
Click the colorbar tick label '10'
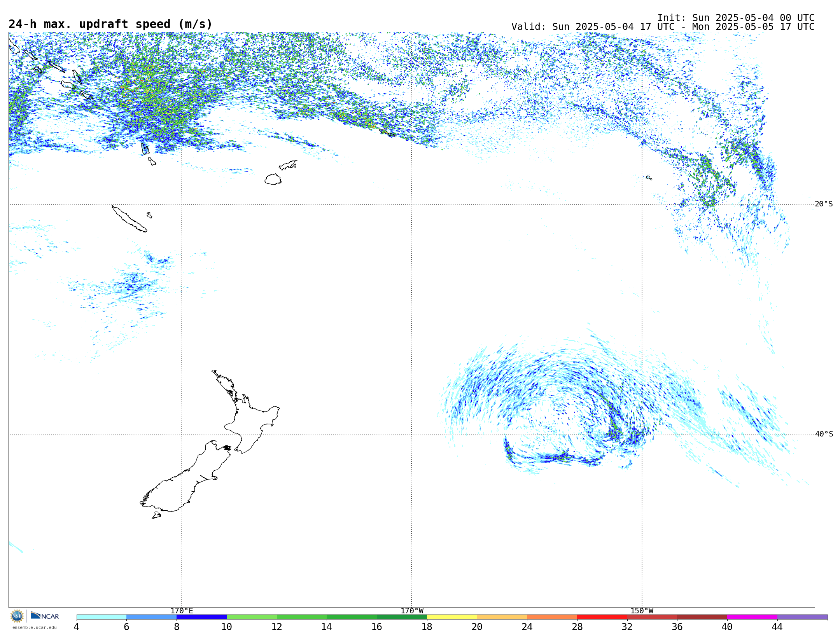tap(227, 627)
